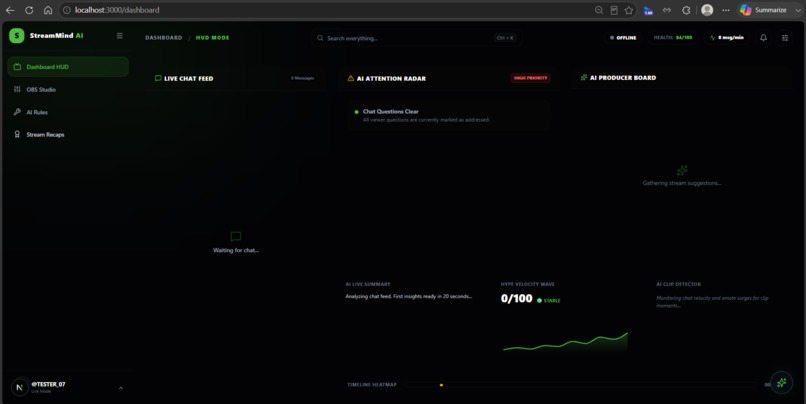This screenshot has width=806, height=404.
Task: Click the HEALTH 84/100 badge
Action: click(x=673, y=38)
